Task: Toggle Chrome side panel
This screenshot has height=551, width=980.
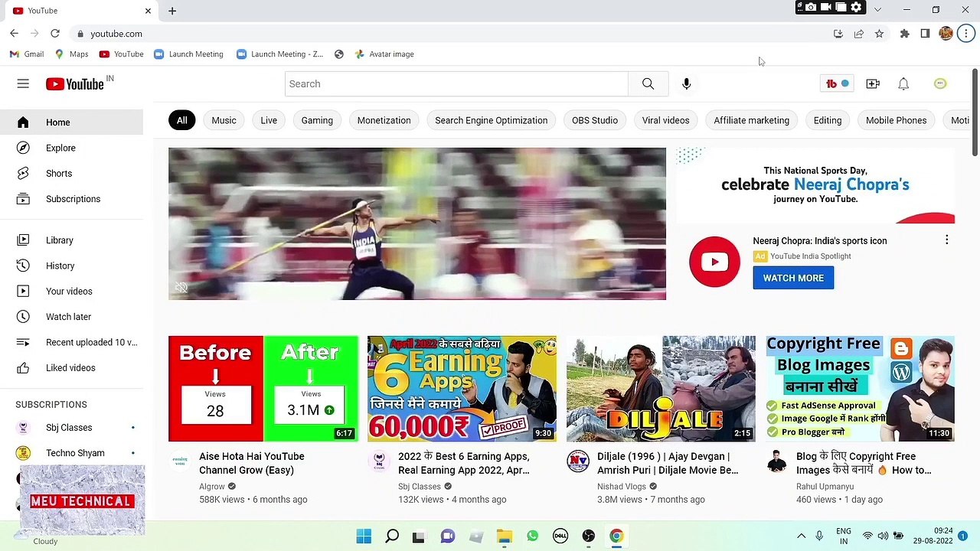Action: coord(925,34)
